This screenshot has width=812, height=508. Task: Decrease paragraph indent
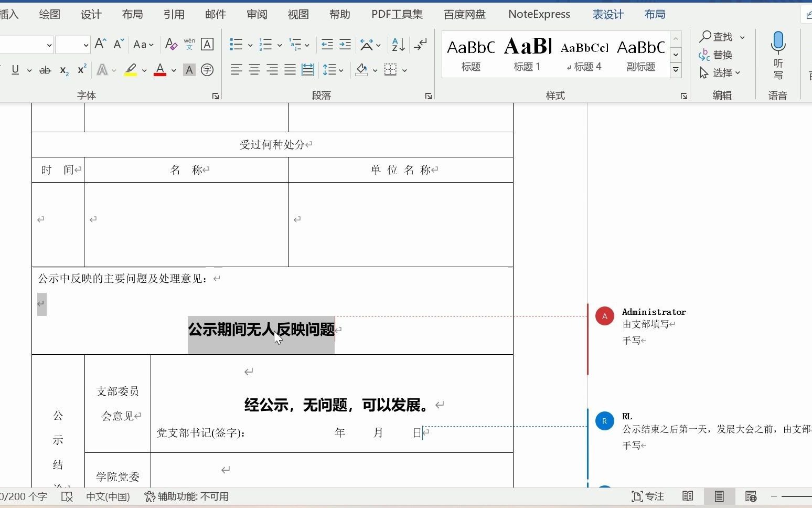(327, 45)
